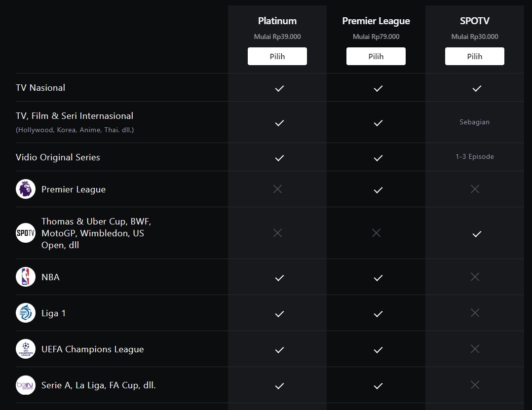Click the Platinum plan heading
The width and height of the screenshot is (532, 410).
[277, 21]
